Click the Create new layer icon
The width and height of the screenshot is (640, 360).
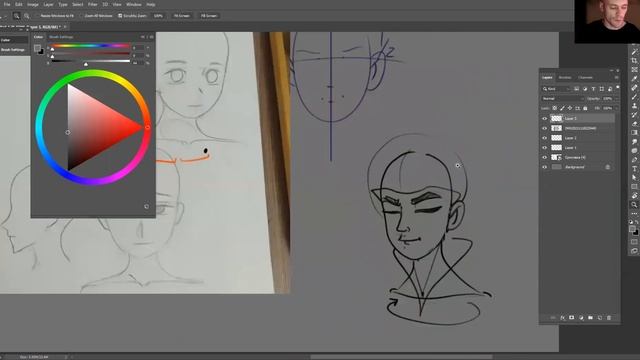click(600, 318)
